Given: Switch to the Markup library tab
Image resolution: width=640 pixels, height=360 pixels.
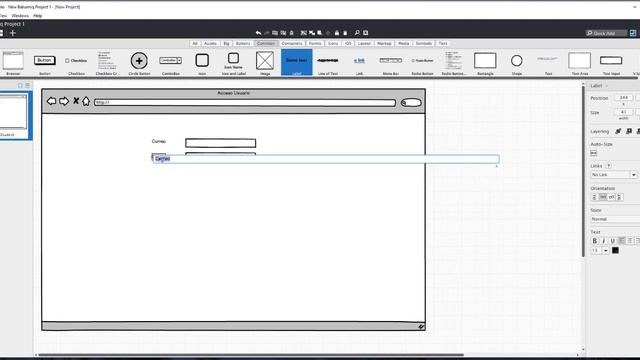Looking at the screenshot, I should [384, 43].
